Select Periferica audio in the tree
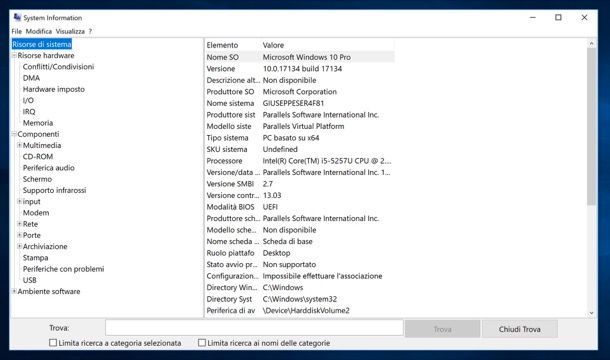 [49, 168]
